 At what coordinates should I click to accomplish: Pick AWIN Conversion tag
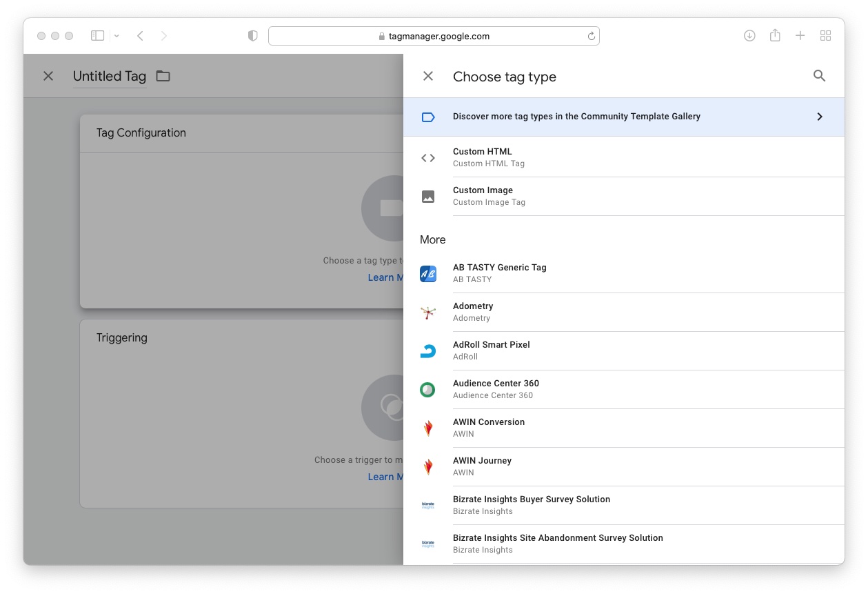[x=624, y=428]
